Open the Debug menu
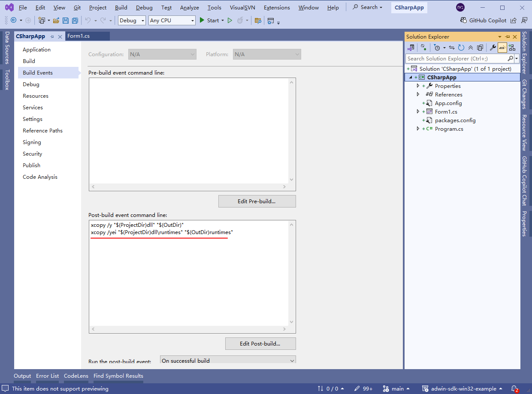 [x=144, y=7]
